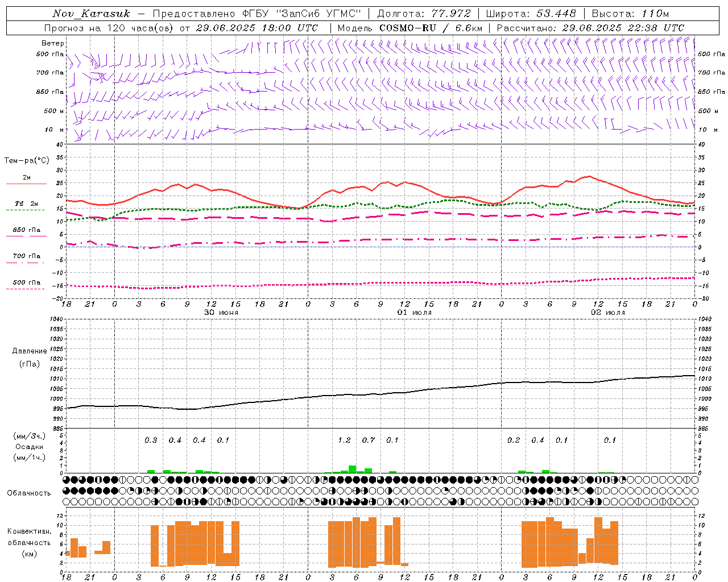The height and width of the screenshot is (582, 728).
Task: Click the 'Давление' pressure label
Action: (x=30, y=351)
